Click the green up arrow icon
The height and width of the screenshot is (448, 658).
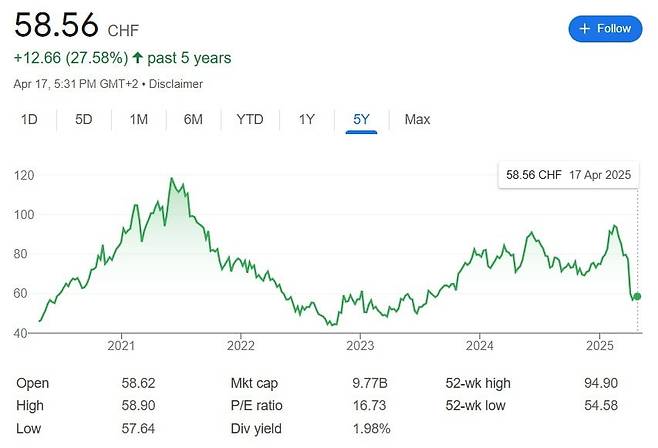point(138,57)
